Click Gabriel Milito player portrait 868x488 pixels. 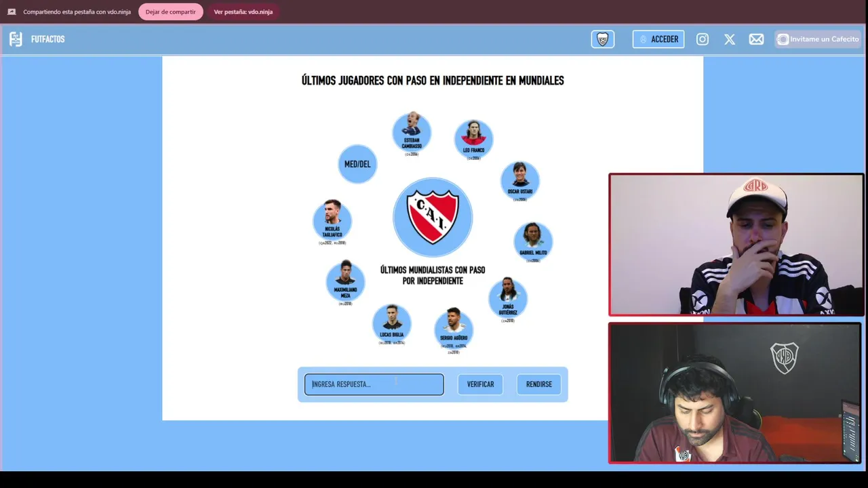tap(533, 241)
